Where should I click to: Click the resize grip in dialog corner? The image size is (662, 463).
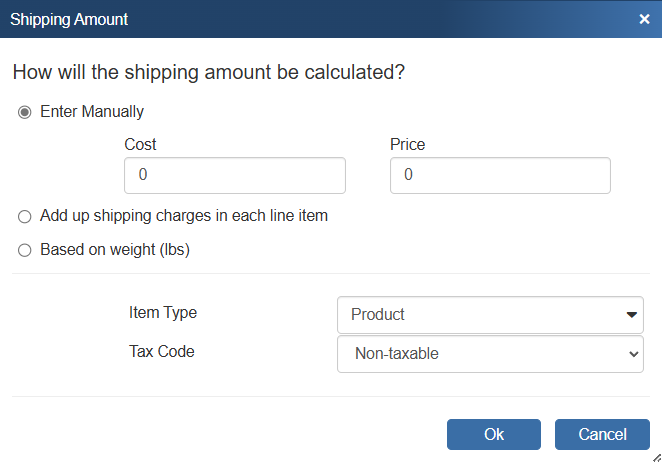tap(655, 456)
